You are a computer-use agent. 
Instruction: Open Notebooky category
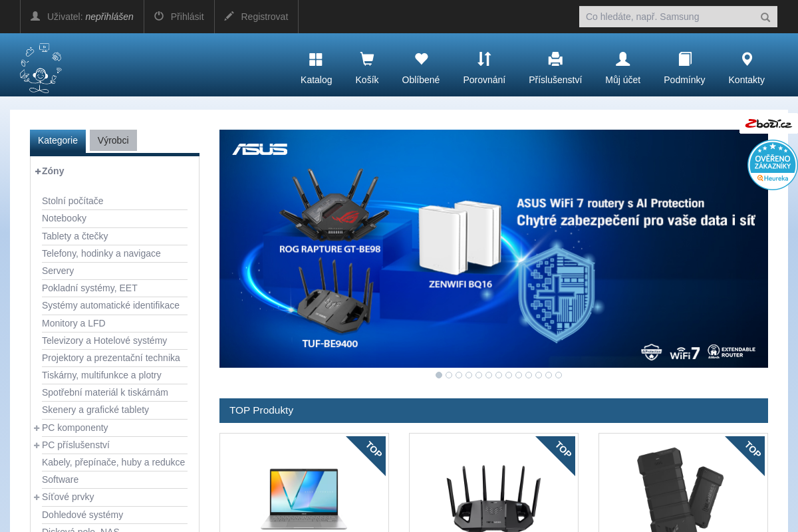[x=64, y=218]
